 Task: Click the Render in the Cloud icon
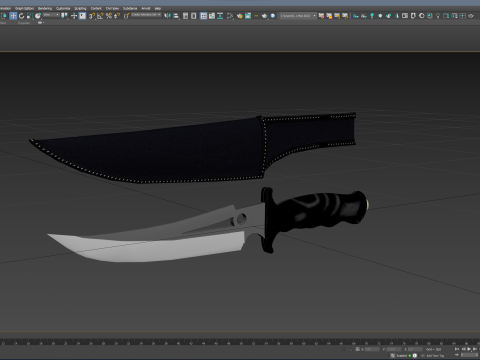(x=273, y=16)
